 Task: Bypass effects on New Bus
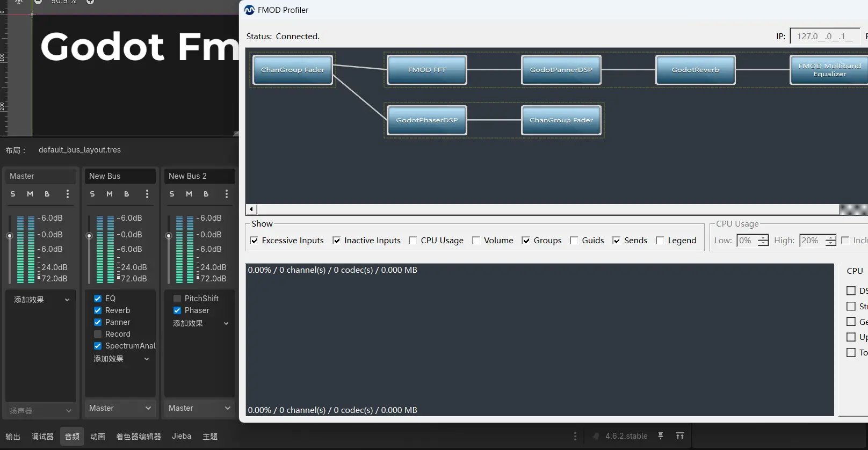pos(127,194)
